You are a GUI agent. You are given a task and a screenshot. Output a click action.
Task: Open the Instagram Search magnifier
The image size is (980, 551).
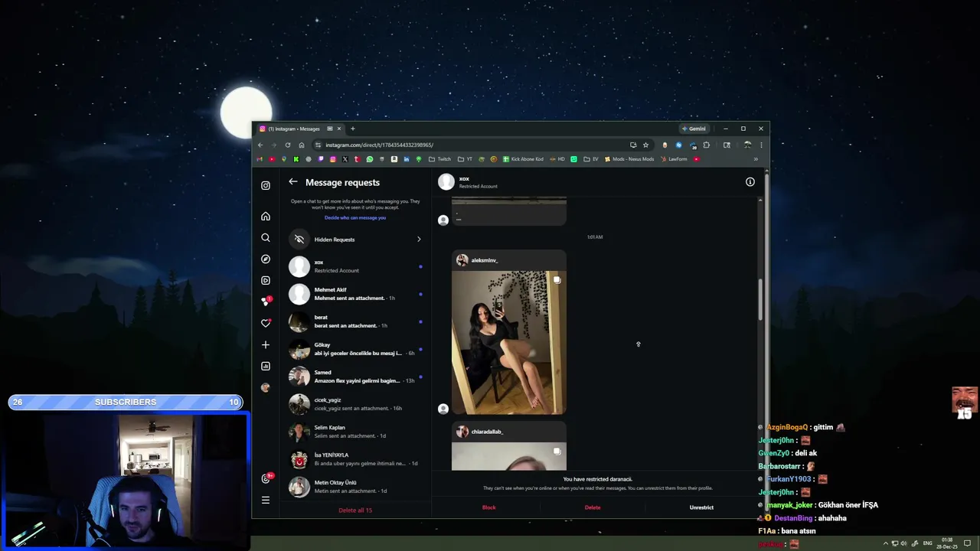click(266, 238)
